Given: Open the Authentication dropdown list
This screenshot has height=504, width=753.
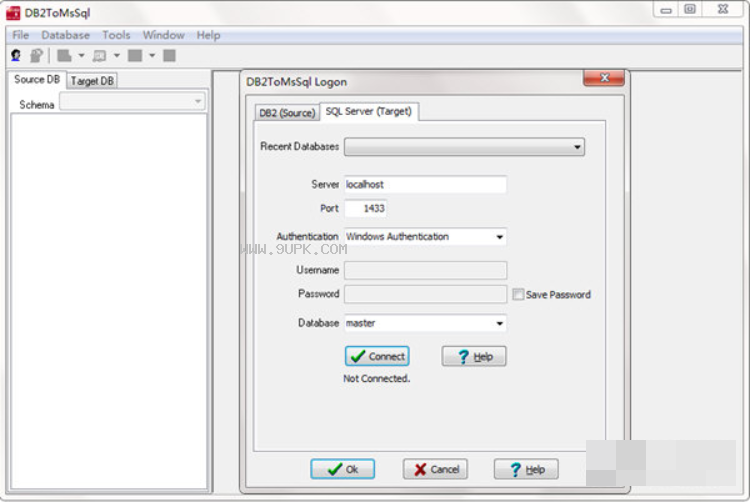Looking at the screenshot, I should [499, 237].
